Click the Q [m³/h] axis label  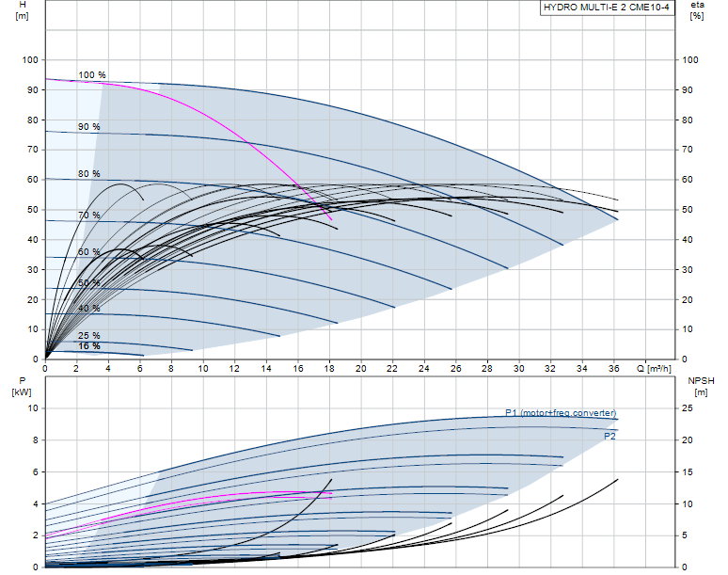(654, 369)
